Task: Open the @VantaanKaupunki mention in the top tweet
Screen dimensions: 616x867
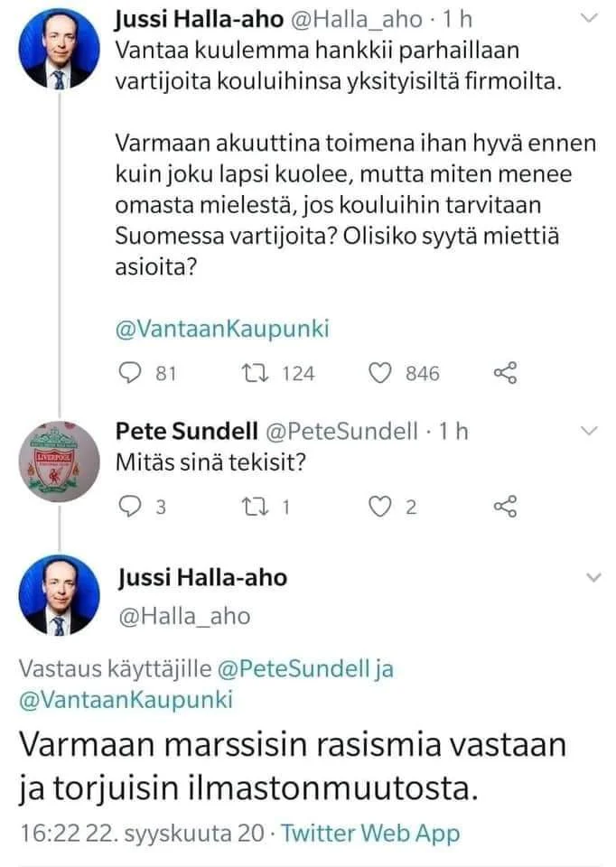Action: [222, 330]
